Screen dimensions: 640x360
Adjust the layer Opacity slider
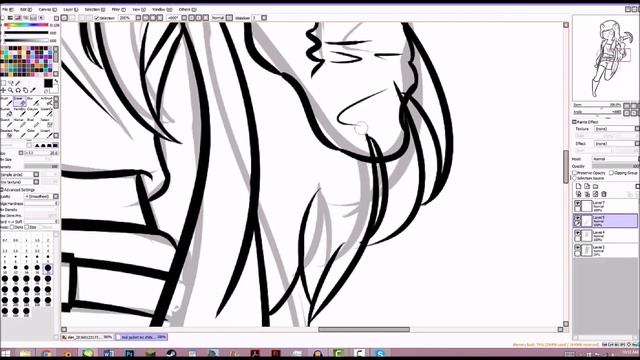coord(615,166)
